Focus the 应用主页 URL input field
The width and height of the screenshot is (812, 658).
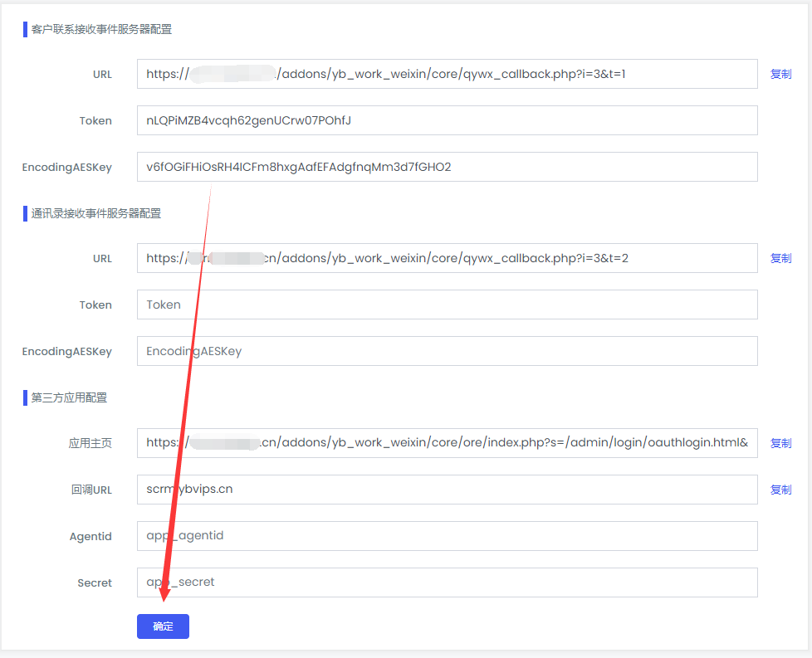(447, 443)
